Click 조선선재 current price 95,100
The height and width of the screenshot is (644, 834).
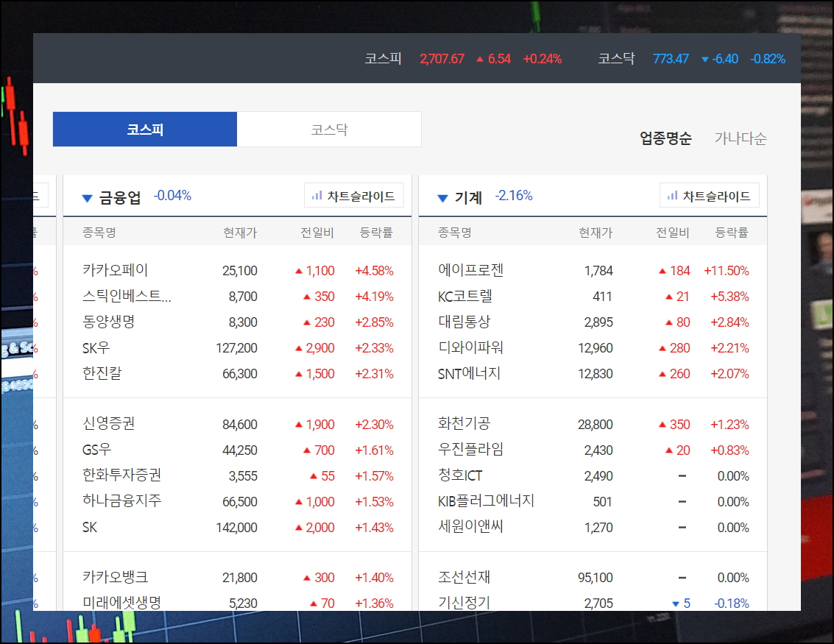(596, 578)
